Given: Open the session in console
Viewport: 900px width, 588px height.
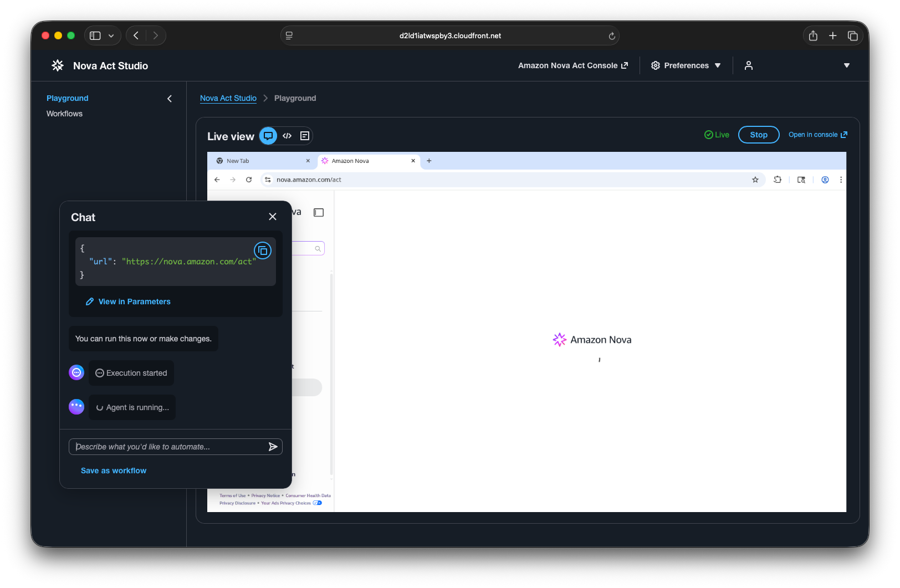Looking at the screenshot, I should pos(818,135).
